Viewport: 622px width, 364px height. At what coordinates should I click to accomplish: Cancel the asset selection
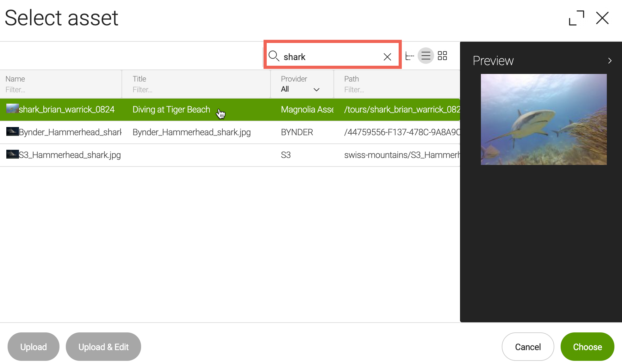click(x=528, y=347)
